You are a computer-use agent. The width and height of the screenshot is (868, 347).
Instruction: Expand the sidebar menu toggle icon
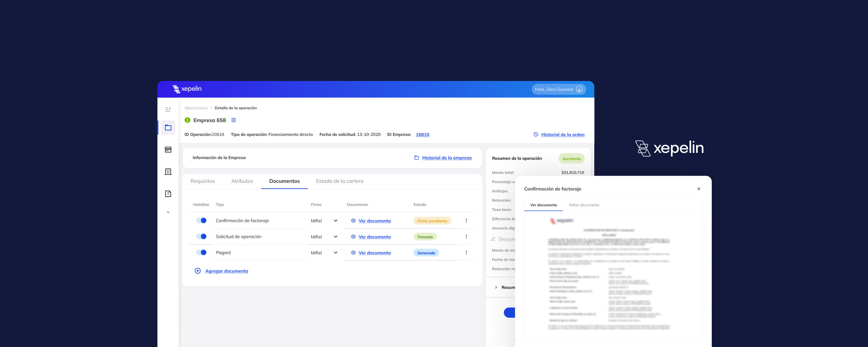(168, 109)
